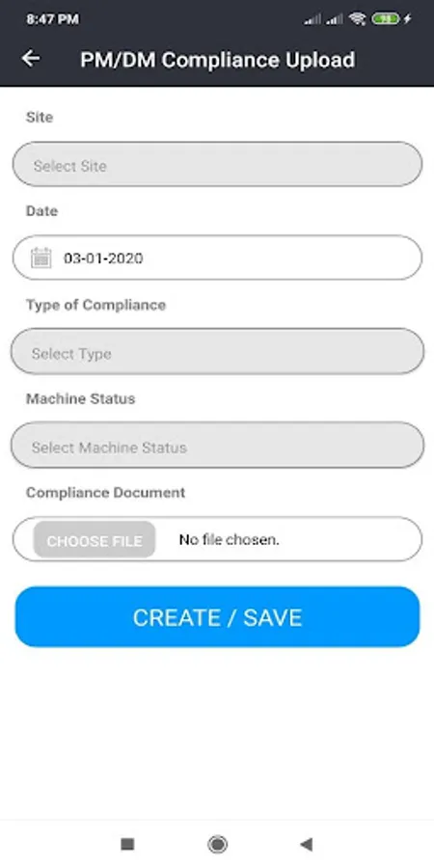Click the CHOOSE FILE button

(95, 540)
